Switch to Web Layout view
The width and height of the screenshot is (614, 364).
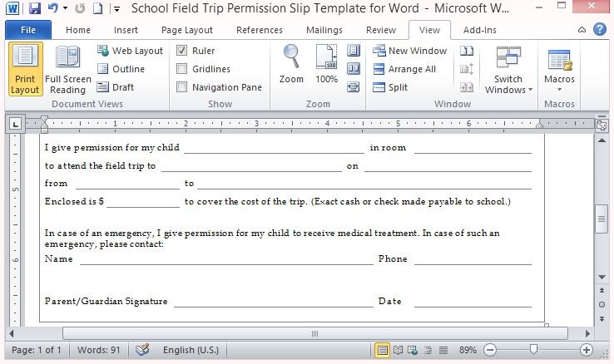(x=130, y=51)
